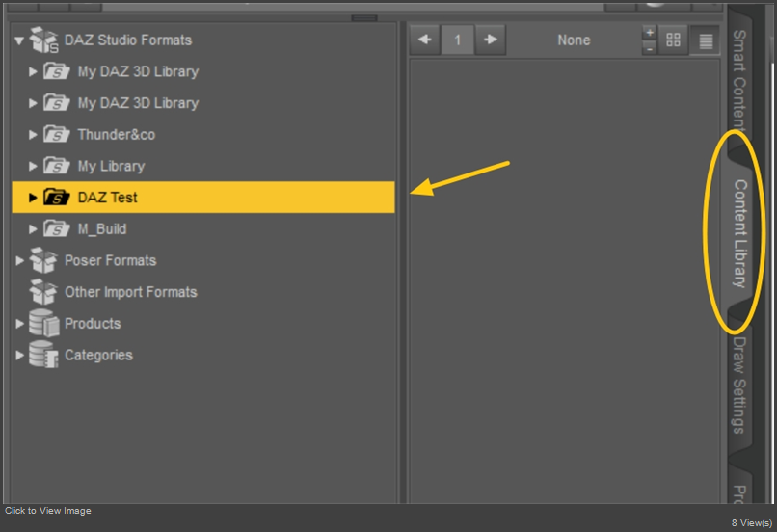Click the Products database icon
The width and height of the screenshot is (777, 532).
tap(43, 324)
